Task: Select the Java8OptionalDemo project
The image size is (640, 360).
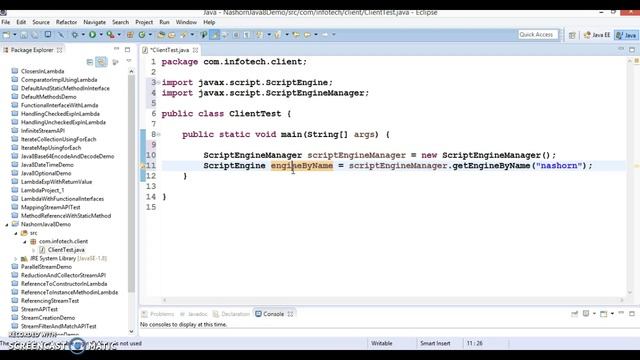Action: (x=46, y=173)
